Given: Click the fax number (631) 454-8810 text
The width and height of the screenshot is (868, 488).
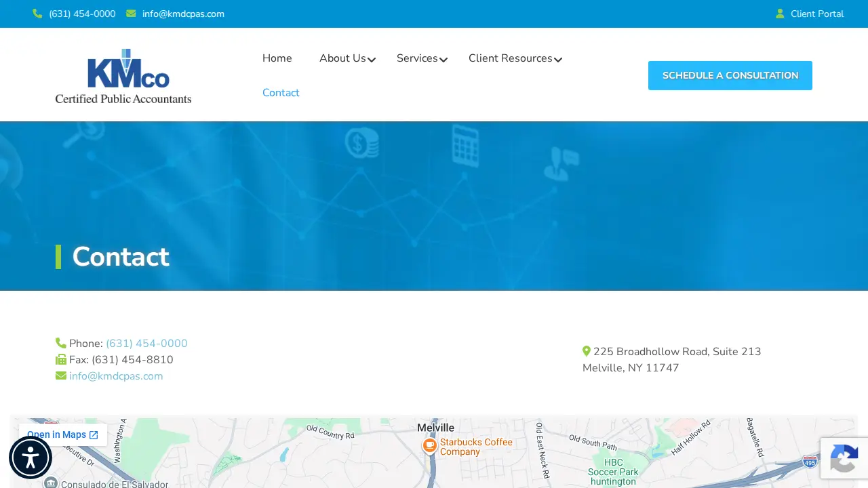Looking at the screenshot, I should 132,360.
